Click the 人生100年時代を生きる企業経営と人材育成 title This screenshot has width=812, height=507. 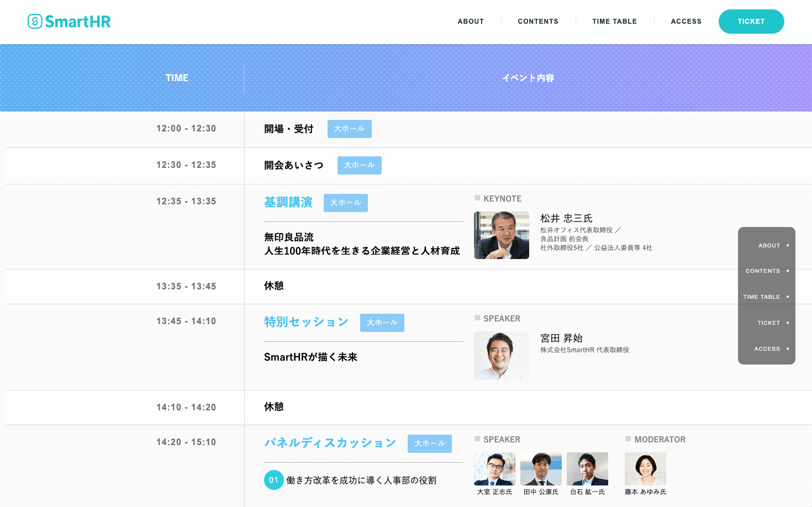click(362, 251)
